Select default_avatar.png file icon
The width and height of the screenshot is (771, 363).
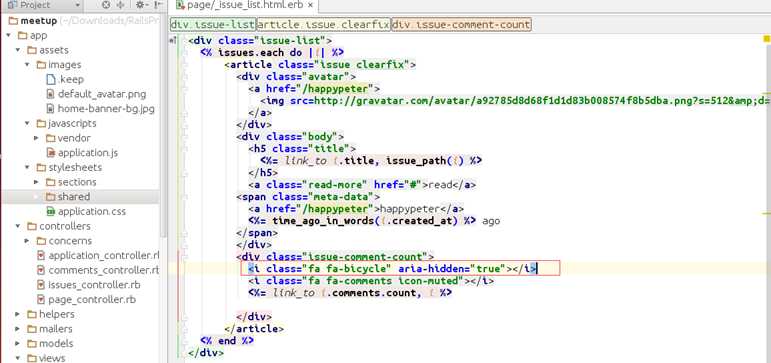point(50,94)
